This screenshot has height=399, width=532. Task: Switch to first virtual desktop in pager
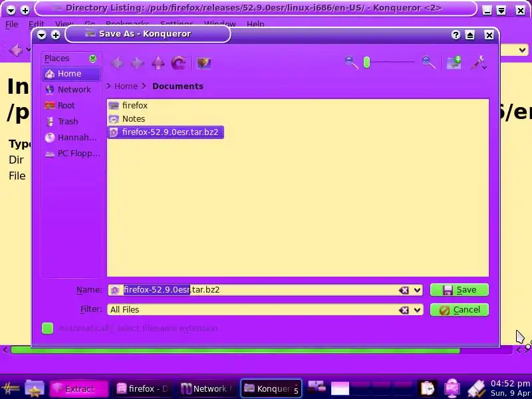(x=340, y=388)
